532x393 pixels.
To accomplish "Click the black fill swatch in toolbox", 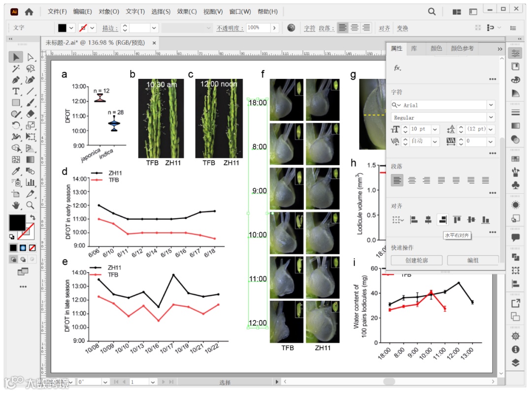I will tap(17, 222).
